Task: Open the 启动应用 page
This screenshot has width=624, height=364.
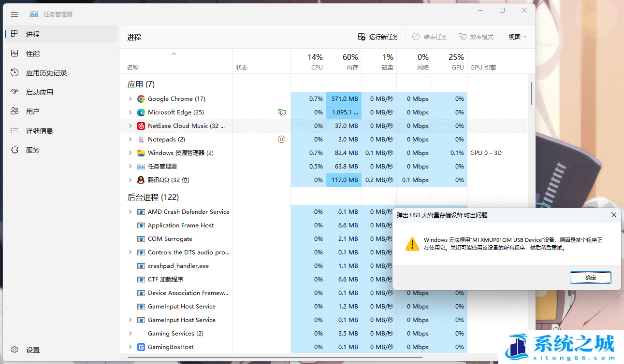Action: (60, 92)
